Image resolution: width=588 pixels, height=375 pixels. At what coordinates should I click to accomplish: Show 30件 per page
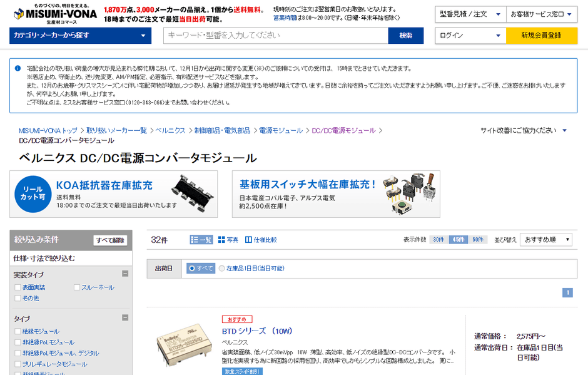click(438, 240)
